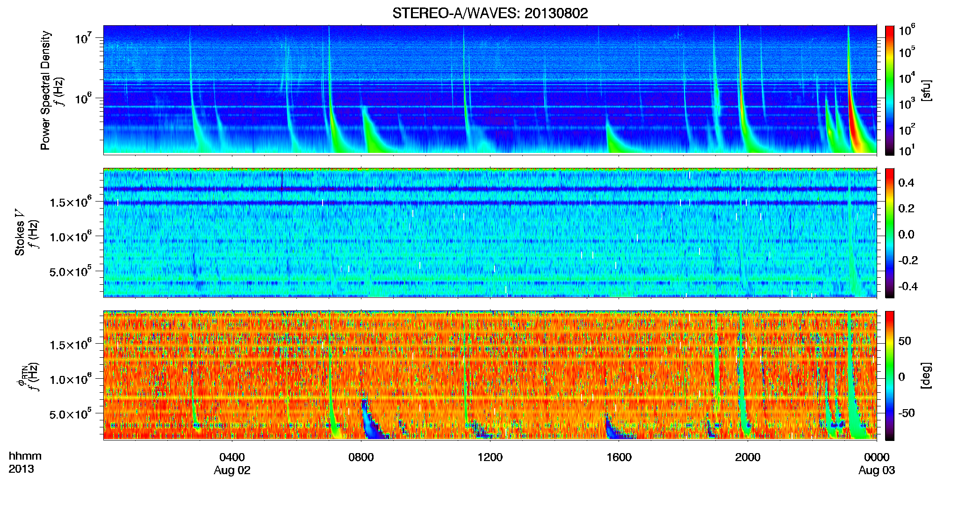Click the 5.0×10^5 tick on Stokes V panel

click(x=71, y=271)
